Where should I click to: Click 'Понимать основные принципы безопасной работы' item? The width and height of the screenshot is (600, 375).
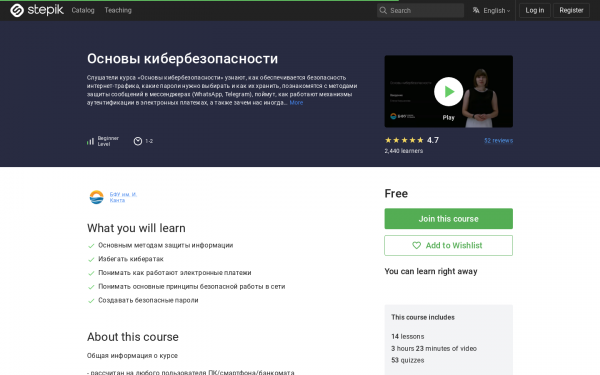(x=191, y=287)
